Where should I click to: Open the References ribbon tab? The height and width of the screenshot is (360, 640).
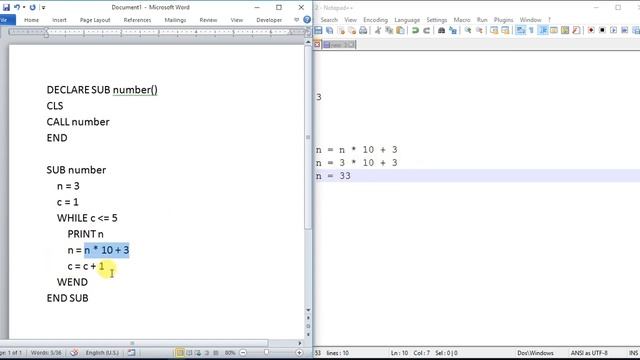[x=137, y=20]
